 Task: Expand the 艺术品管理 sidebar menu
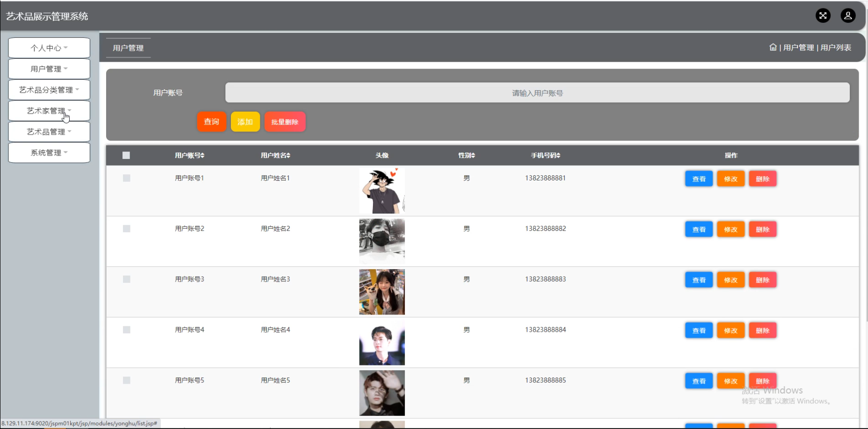pos(49,132)
